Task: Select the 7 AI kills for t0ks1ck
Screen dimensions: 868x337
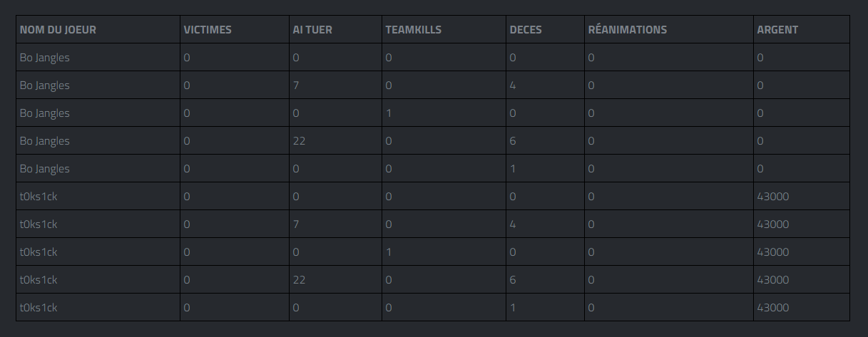Action: (296, 224)
